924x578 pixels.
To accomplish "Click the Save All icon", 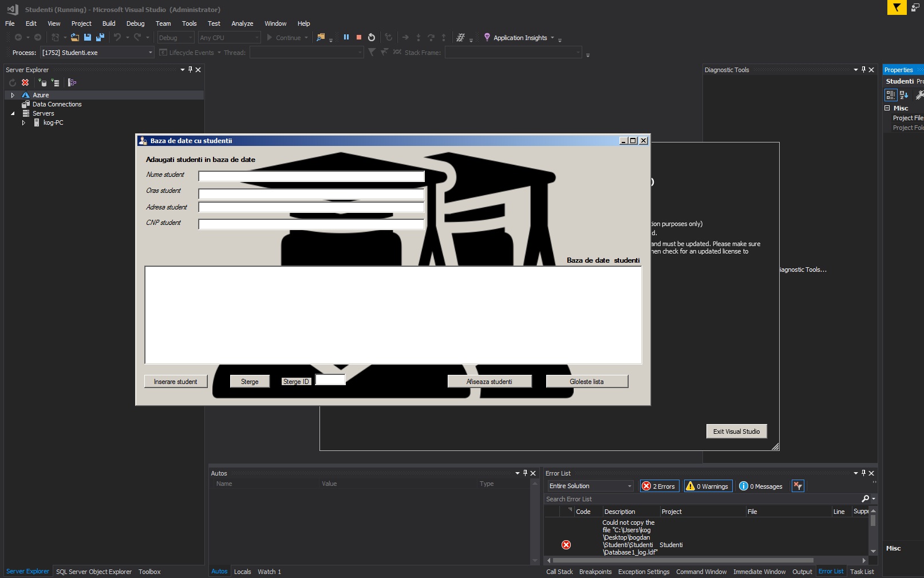I will click(100, 37).
